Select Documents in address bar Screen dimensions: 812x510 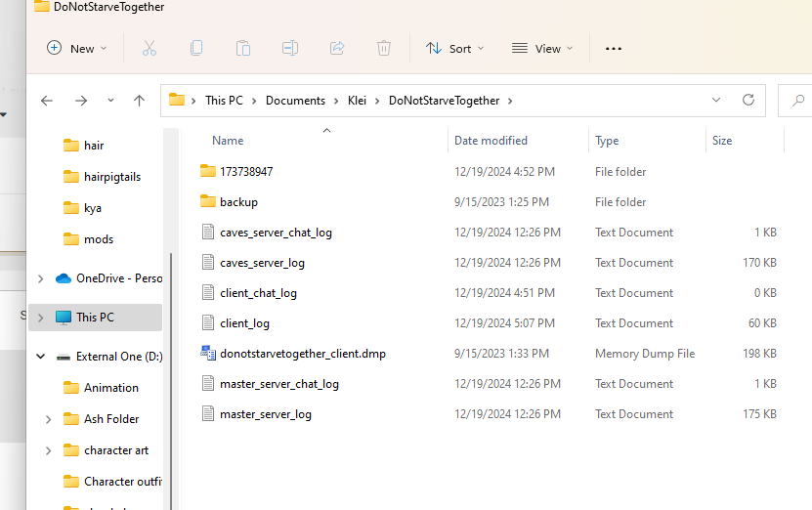[x=295, y=101]
